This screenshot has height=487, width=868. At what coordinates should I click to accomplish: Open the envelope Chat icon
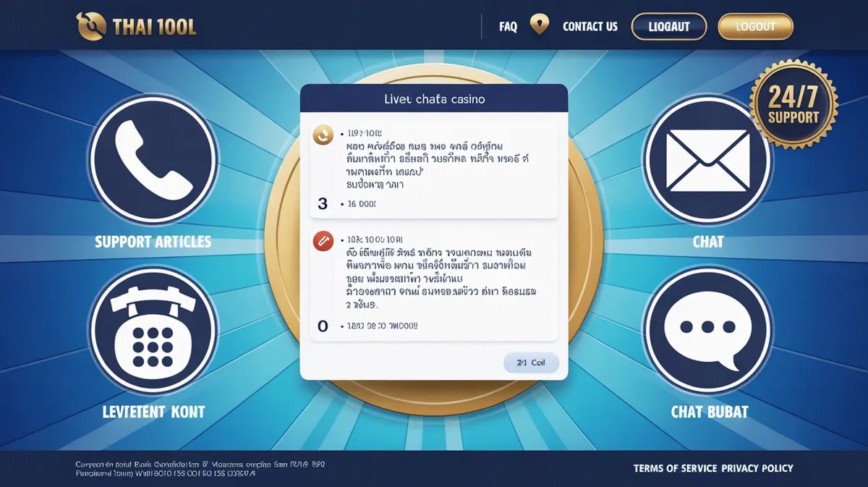(x=707, y=158)
